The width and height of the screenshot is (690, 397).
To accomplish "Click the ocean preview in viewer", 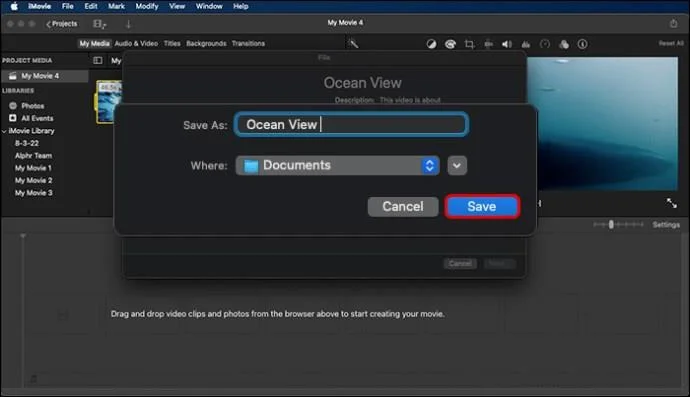I will (602, 124).
